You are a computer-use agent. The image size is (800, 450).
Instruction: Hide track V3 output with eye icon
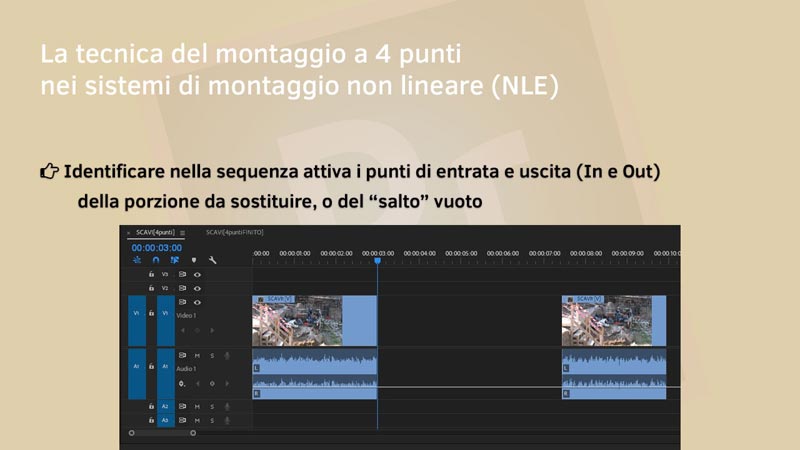point(197,274)
